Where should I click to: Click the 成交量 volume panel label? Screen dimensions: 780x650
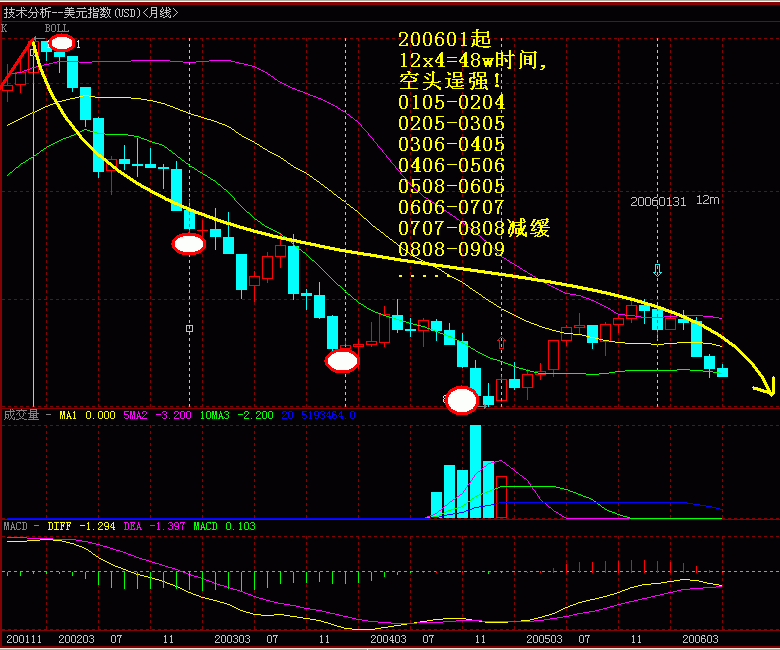point(21,415)
